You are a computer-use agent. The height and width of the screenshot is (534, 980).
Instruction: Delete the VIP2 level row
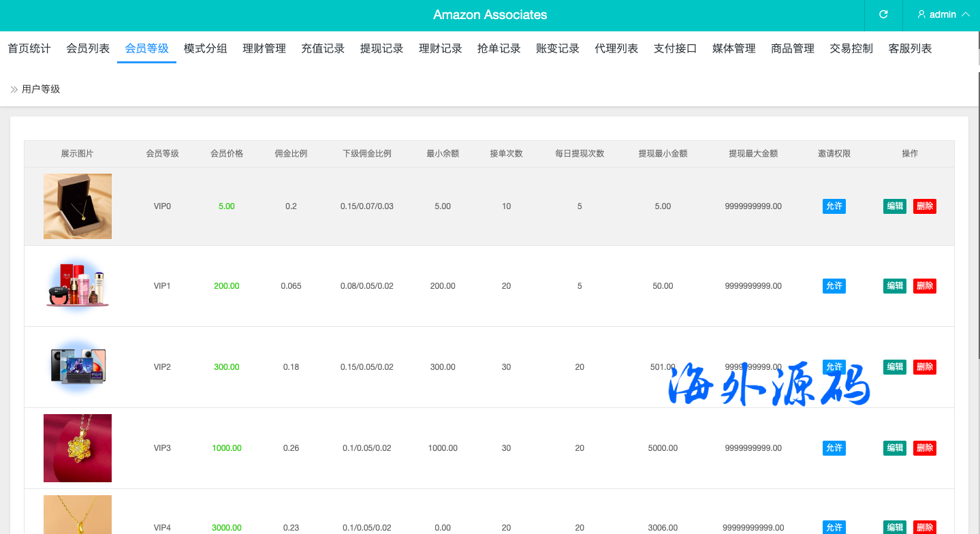coord(924,367)
